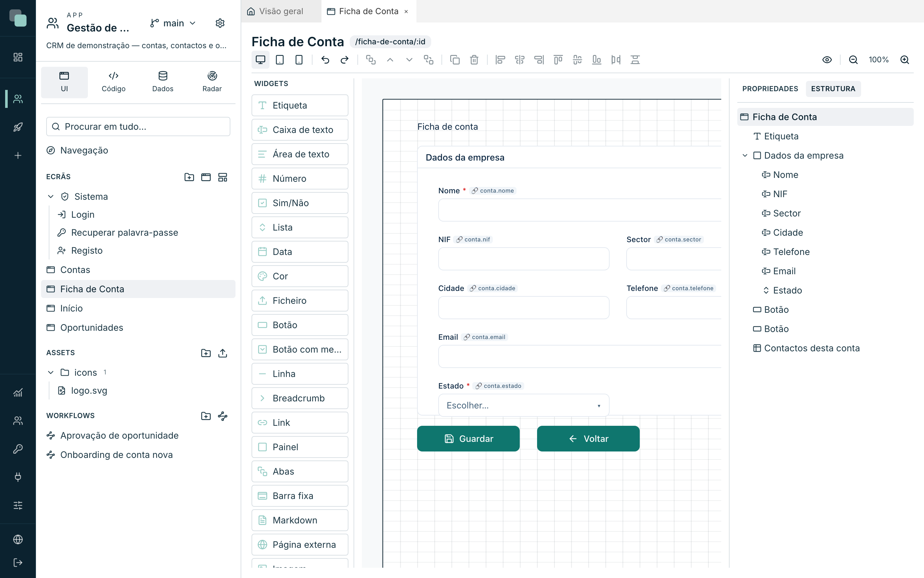Add the Lista widget
Image resolution: width=924 pixels, height=578 pixels.
click(300, 227)
